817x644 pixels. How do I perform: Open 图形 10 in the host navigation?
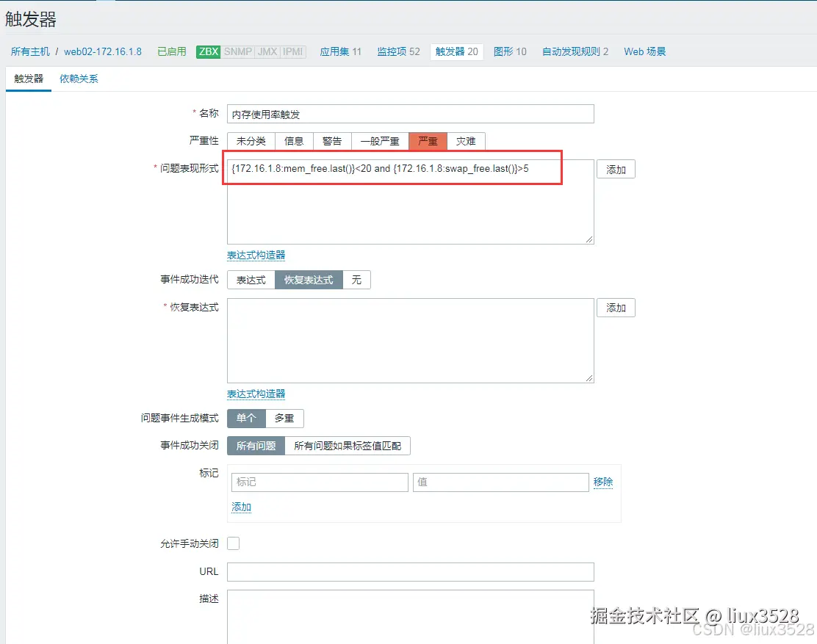510,51
